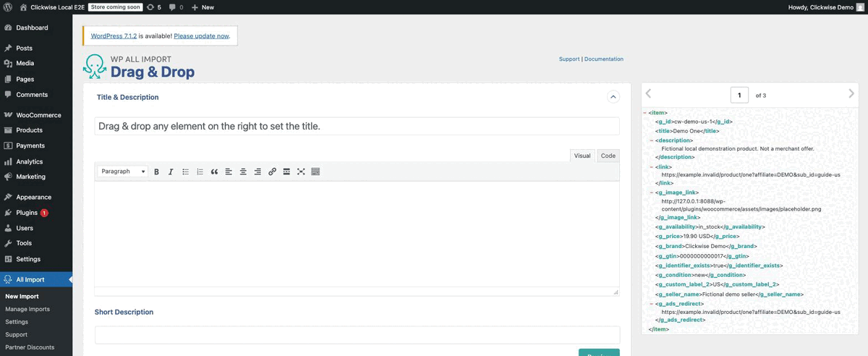
Task: Click the record number field showing 1
Action: tap(739, 95)
